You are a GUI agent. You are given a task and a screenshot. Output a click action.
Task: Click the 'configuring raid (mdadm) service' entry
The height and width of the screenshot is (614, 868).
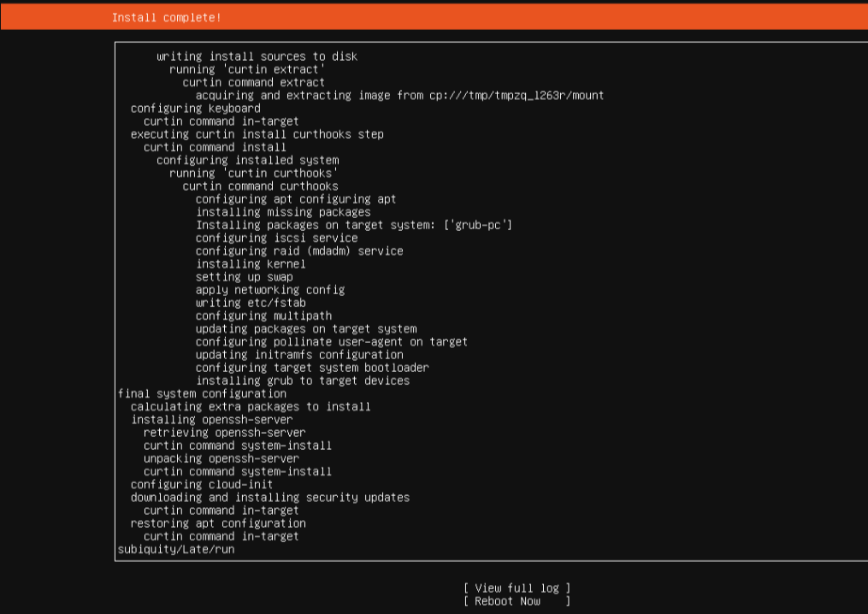coord(298,251)
